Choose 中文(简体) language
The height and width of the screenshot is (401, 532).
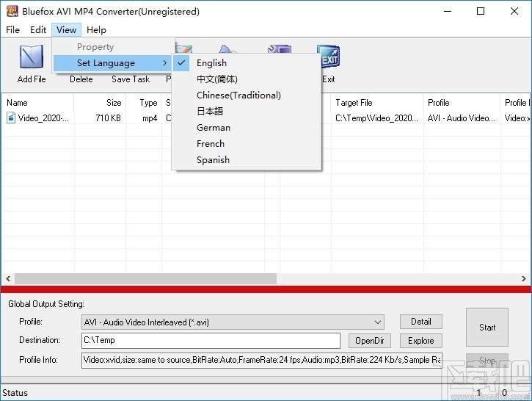[x=247, y=79]
